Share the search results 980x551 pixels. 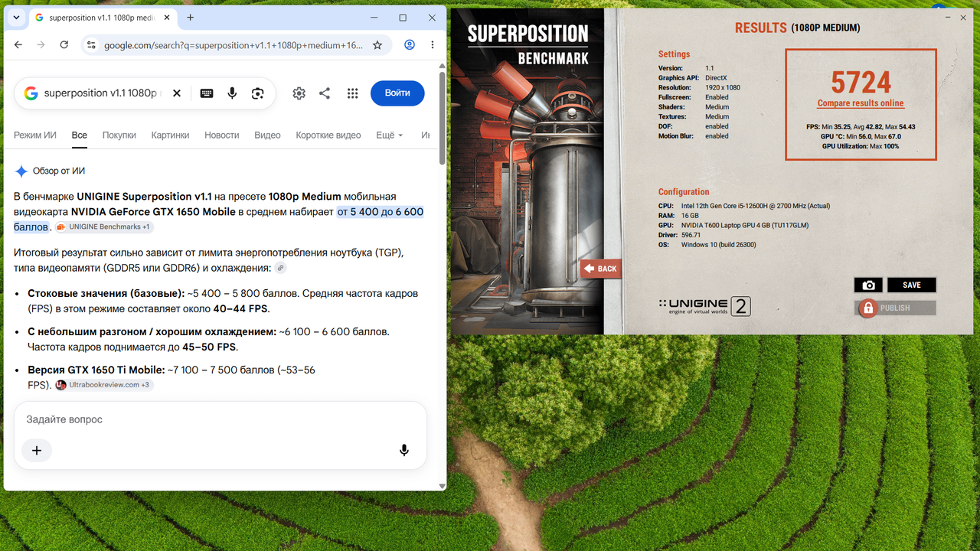coord(325,93)
